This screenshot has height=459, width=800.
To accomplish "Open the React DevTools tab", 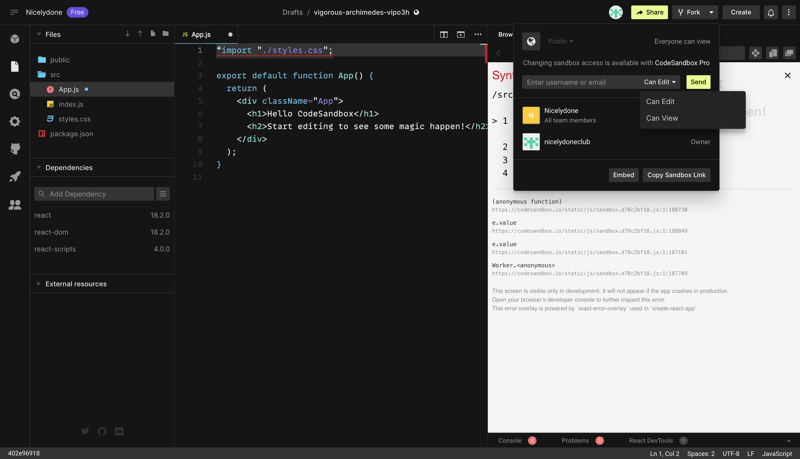I will click(658, 441).
